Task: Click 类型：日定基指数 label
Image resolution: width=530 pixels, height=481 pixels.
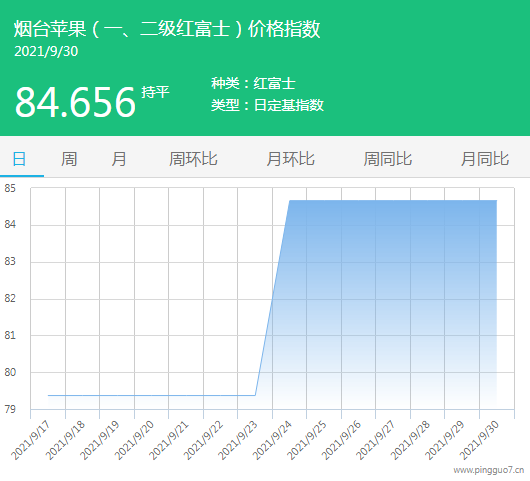Action: click(267, 105)
